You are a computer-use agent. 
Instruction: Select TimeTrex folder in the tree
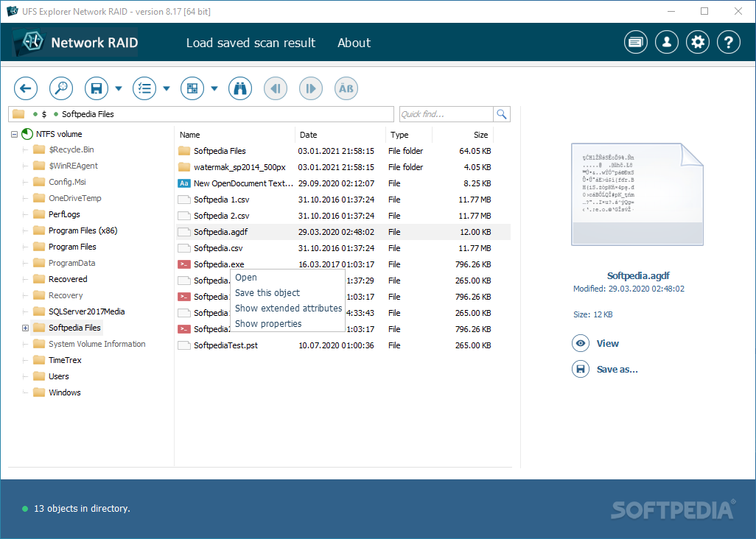65,360
